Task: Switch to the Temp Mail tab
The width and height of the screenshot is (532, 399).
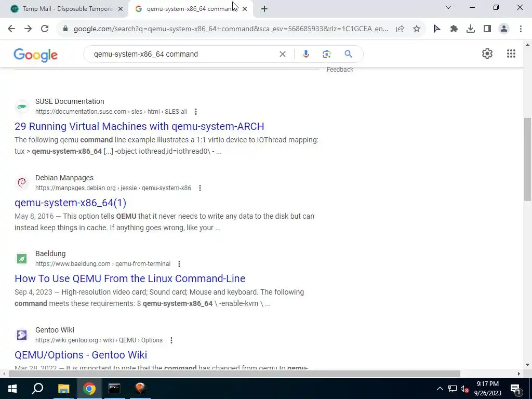Action: tap(67, 9)
